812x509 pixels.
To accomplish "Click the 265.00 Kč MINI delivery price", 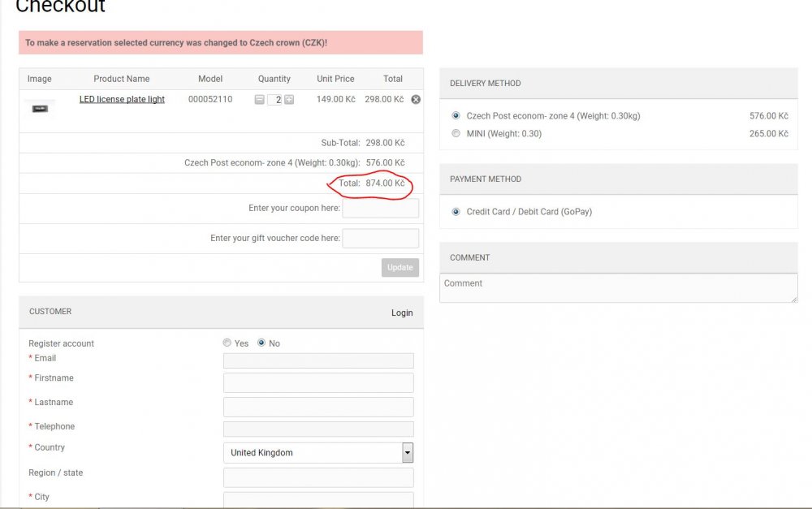I will point(769,133).
